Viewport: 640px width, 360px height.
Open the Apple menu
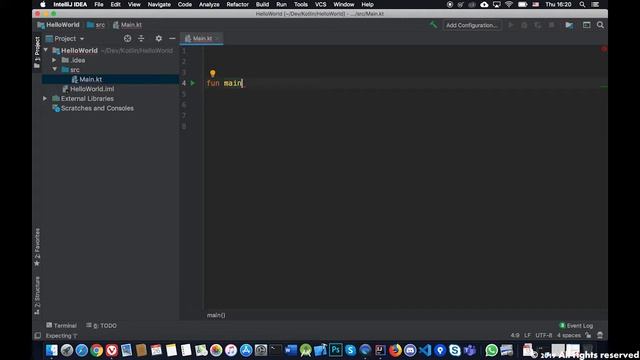coord(42,4)
